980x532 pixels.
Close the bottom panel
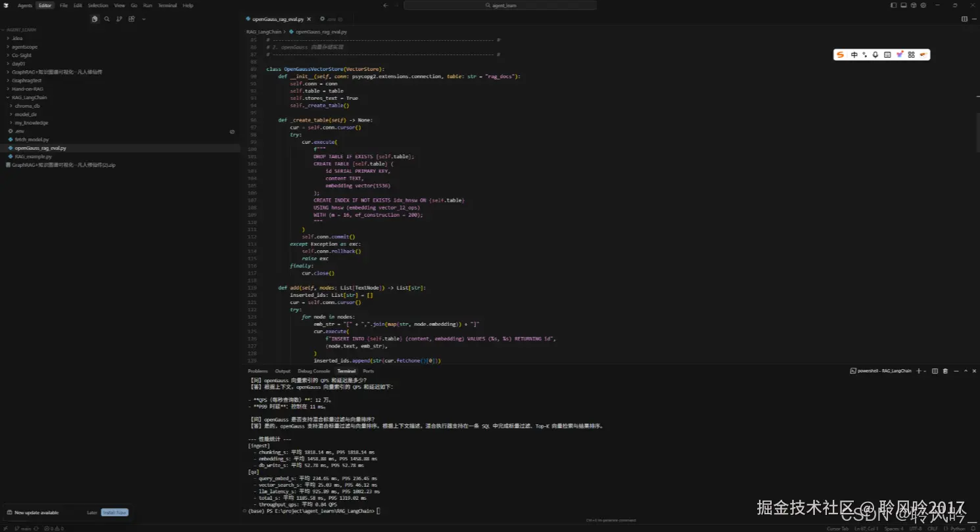pos(973,371)
